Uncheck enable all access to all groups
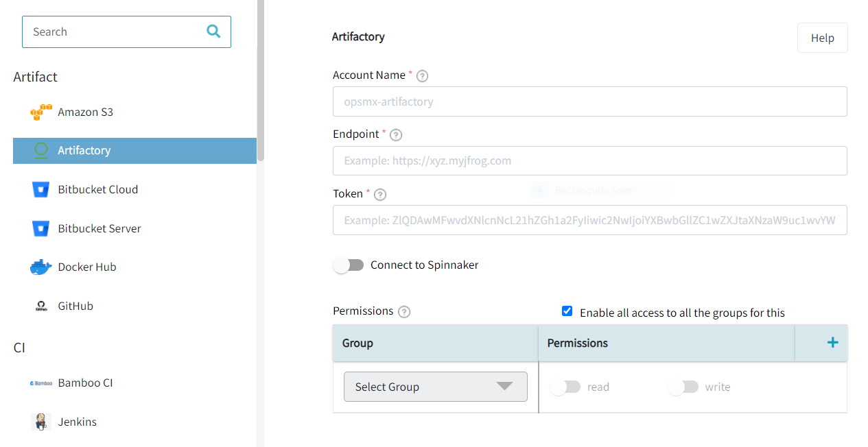This screenshot has width=868, height=447. (x=567, y=311)
